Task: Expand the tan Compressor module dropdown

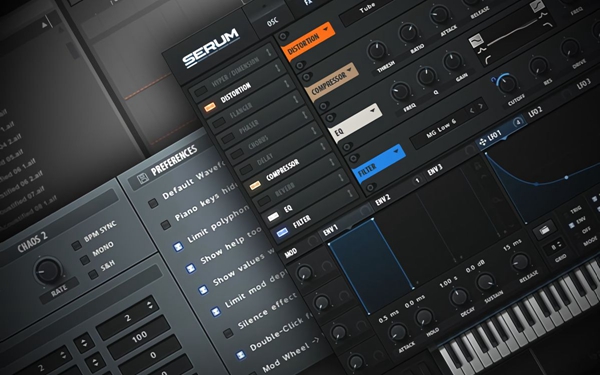Action: tap(349, 70)
